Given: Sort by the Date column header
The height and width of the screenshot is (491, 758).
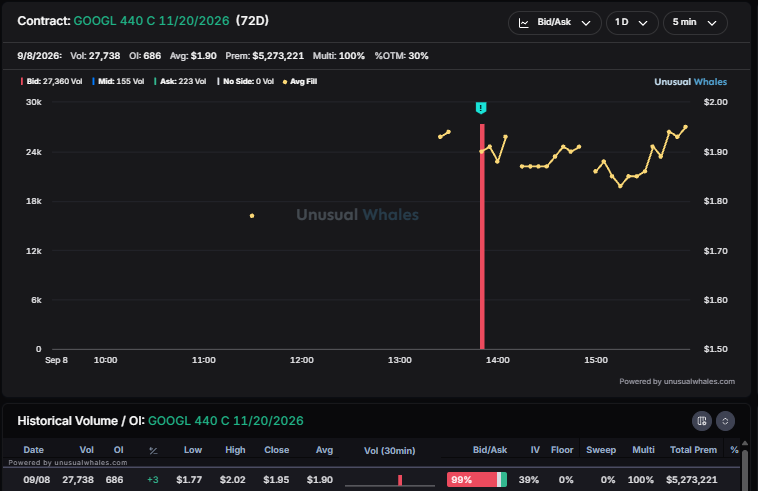Looking at the screenshot, I should tap(33, 450).
